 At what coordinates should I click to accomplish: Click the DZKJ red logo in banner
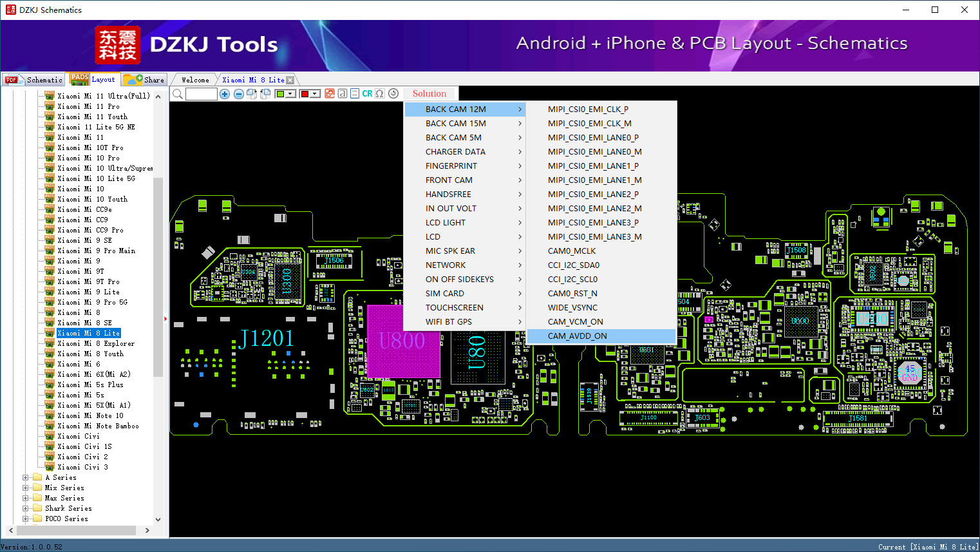[118, 45]
